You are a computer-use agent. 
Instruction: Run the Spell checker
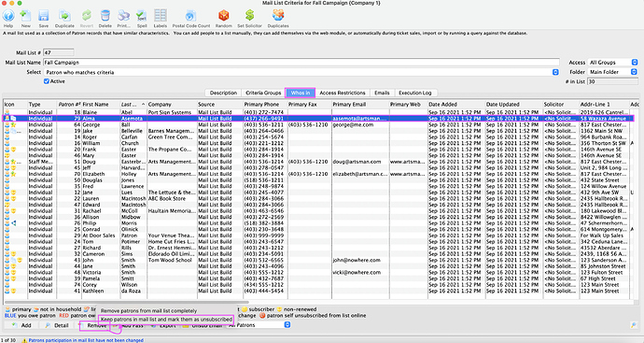tap(142, 17)
